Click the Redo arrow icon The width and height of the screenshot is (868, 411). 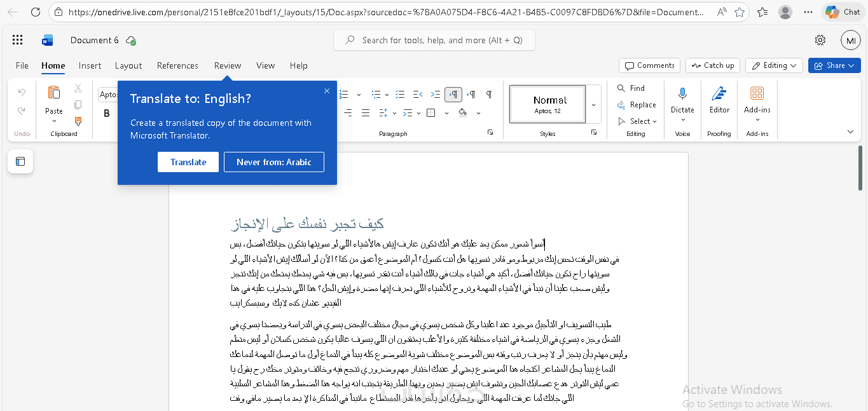click(x=22, y=111)
